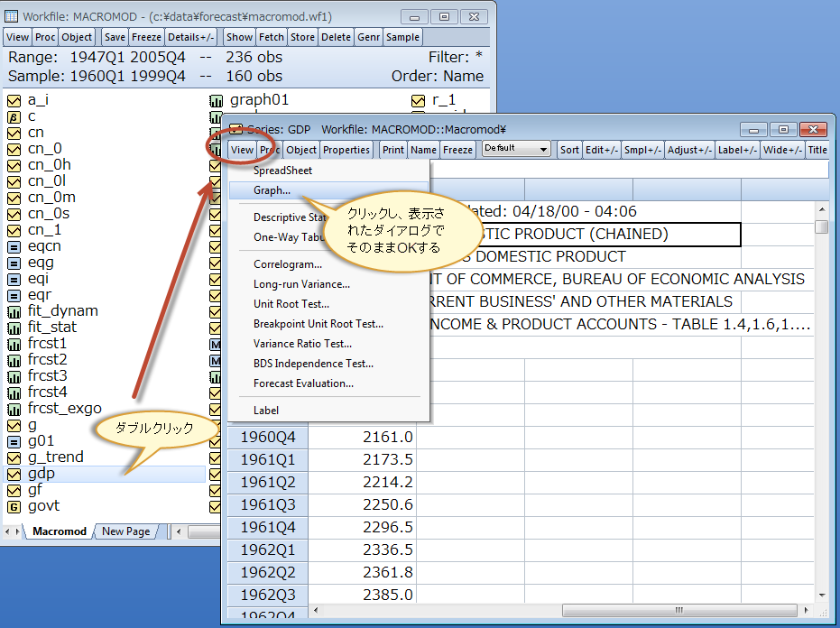Click Wide+/- in Series toolbar
Viewport: 840px width, 628px height.
coord(782,150)
